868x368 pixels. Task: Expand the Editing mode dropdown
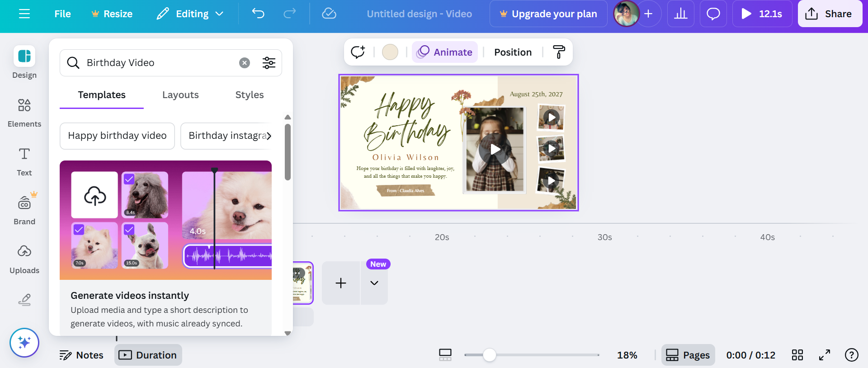coord(190,14)
